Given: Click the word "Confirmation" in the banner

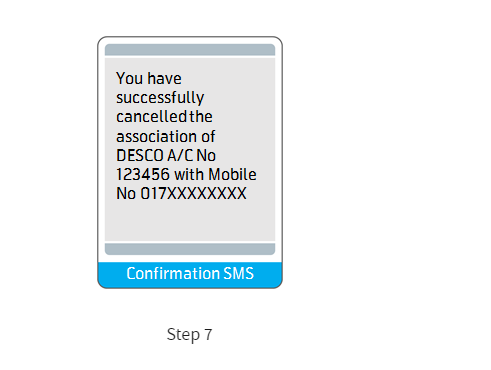Looking at the screenshot, I should tap(173, 273).
